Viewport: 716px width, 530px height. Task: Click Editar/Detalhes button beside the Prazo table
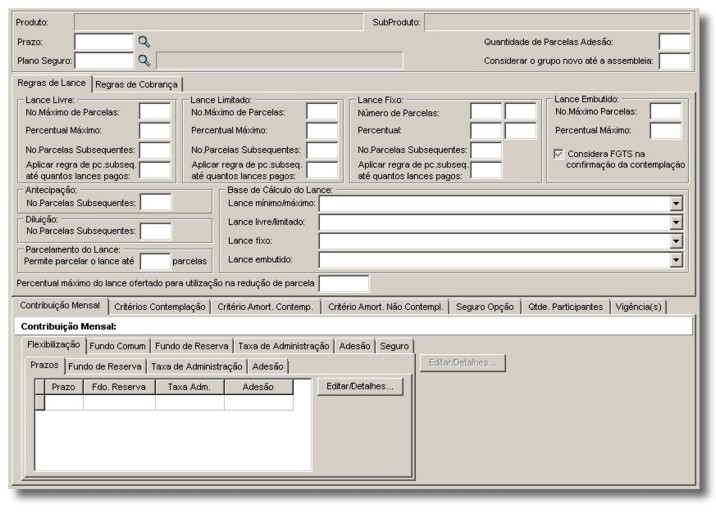tap(360, 387)
